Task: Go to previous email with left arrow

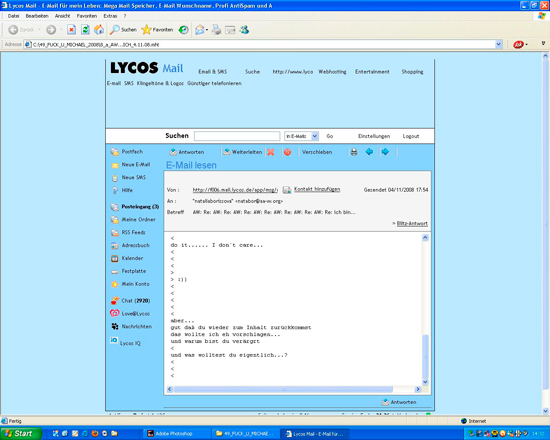Action: pos(369,152)
